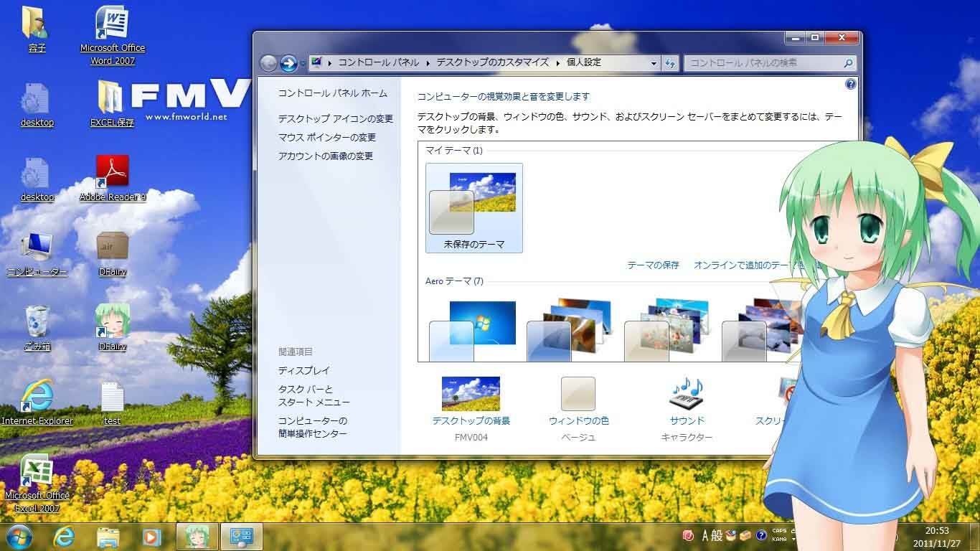This screenshot has width=980, height=551.
Task: Open recent pages dropdown beside Forward button
Action: coord(303,64)
